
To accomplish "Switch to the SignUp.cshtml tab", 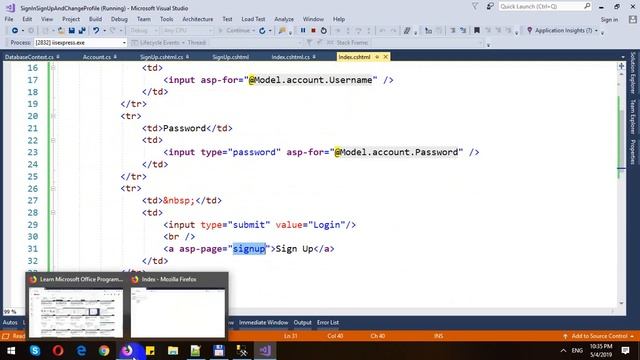I will coord(231,57).
